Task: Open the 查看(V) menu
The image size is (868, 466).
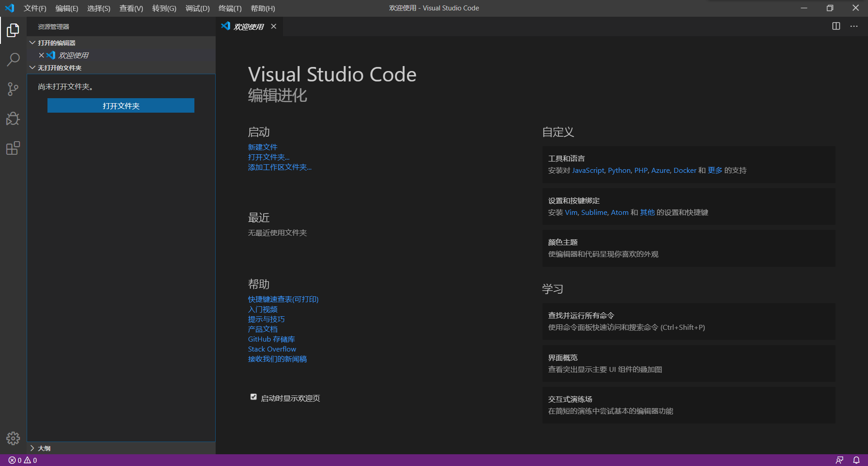Action: coord(131,8)
